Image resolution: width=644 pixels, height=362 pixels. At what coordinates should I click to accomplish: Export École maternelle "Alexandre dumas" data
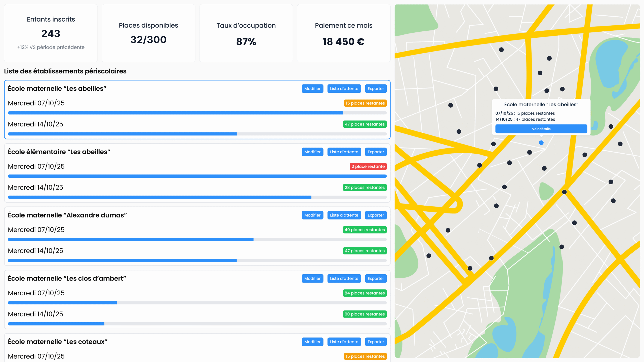point(376,215)
